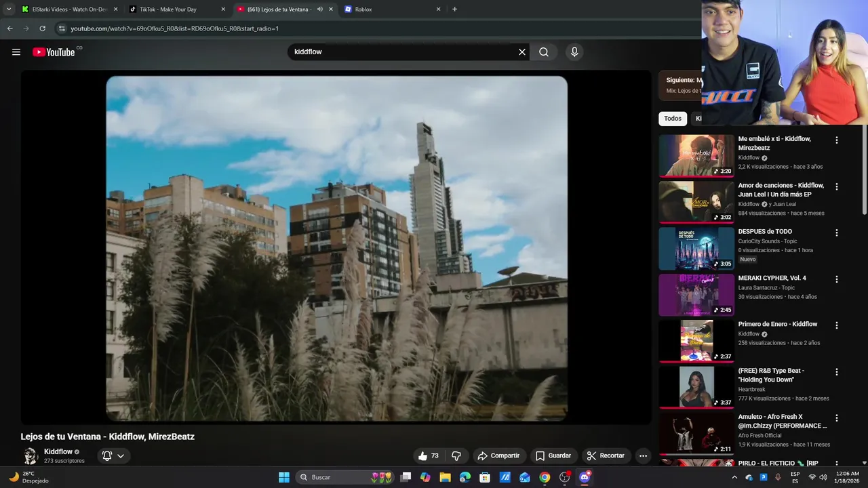Open clock showing 12:06 AM
The image size is (868, 488).
(848, 477)
